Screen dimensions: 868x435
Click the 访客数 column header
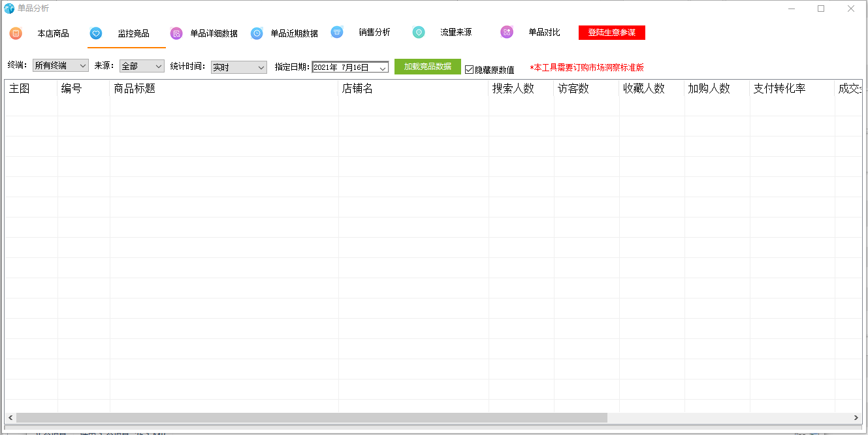(573, 89)
